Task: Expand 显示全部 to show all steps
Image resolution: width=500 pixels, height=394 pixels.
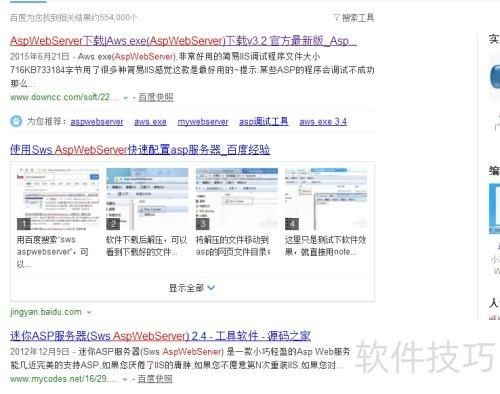Action: coord(192,288)
